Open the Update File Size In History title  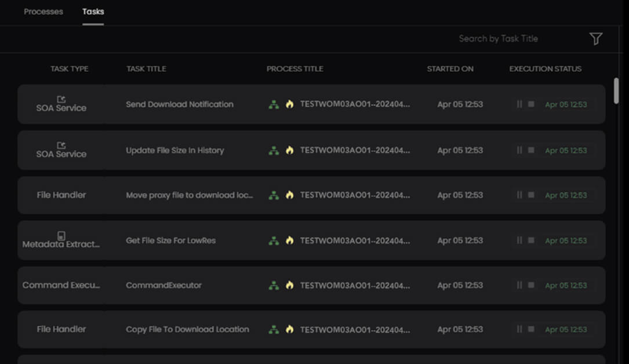(x=175, y=150)
